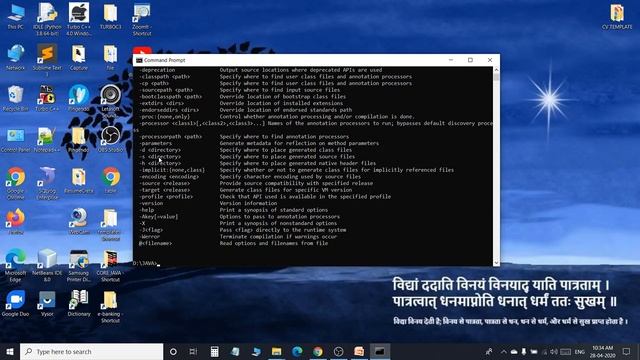640x360 pixels.
Task: Open webcam application shortcut on desktop
Action: pyautogui.click(x=79, y=221)
